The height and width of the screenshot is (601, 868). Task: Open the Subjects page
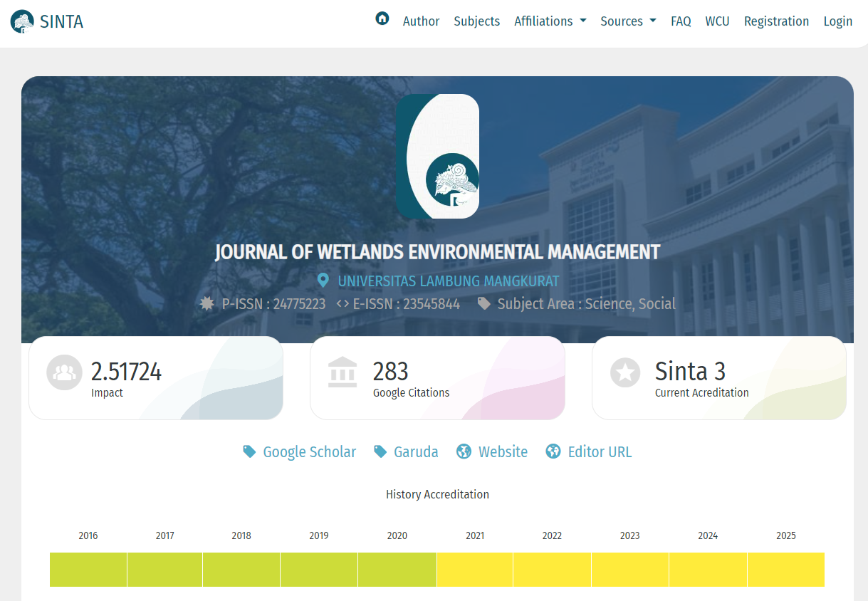[476, 21]
